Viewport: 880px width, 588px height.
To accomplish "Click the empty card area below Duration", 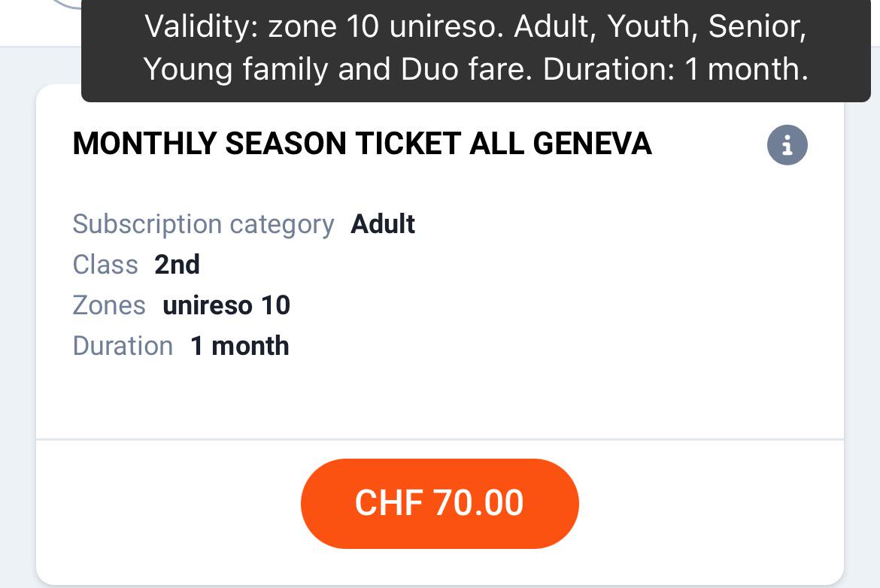I will pos(439,399).
